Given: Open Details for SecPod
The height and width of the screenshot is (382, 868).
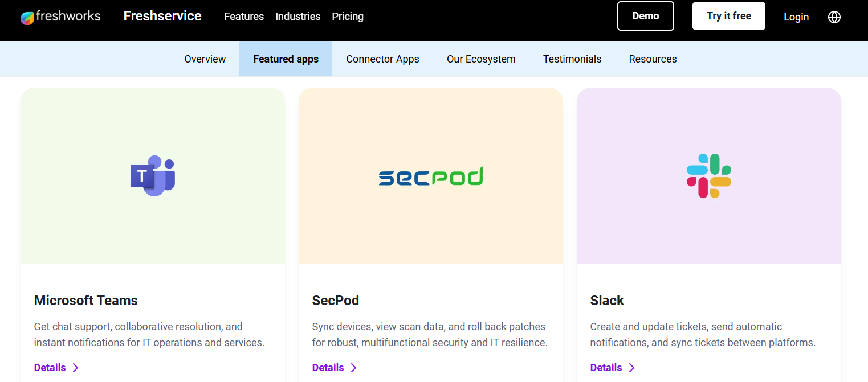Looking at the screenshot, I should (328, 368).
